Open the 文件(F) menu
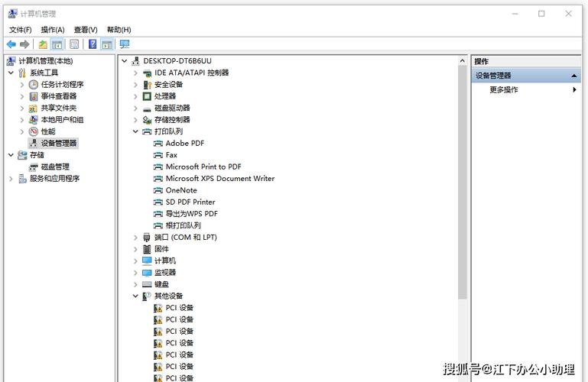The image size is (588, 382). click(20, 30)
